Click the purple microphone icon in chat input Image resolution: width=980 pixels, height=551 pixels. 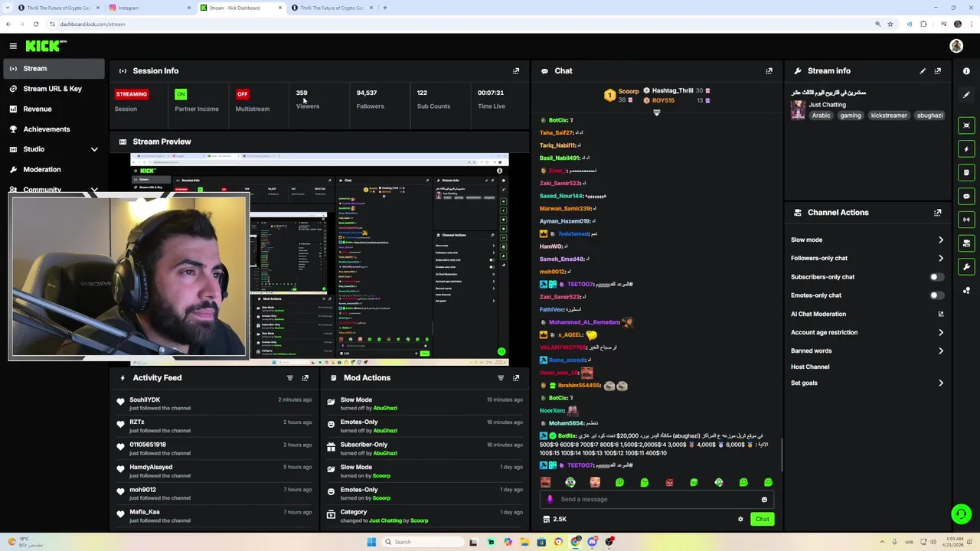[550, 500]
